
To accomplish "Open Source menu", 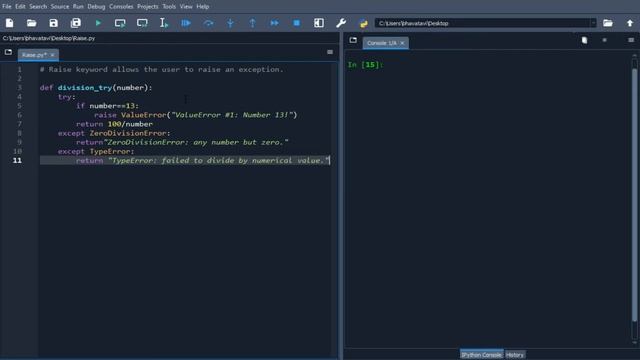I will (60, 7).
